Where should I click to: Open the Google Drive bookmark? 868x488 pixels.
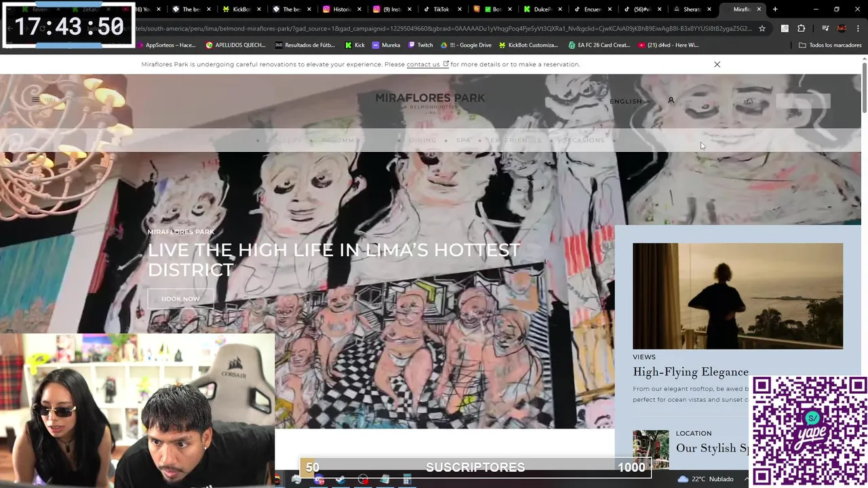click(466, 45)
